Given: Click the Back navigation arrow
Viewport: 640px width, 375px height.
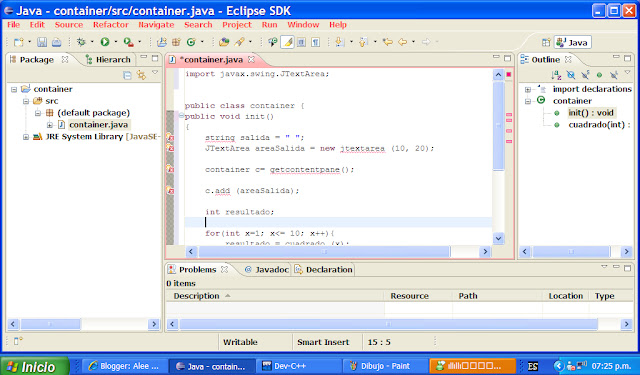Looking at the screenshot, I should click(x=402, y=42).
